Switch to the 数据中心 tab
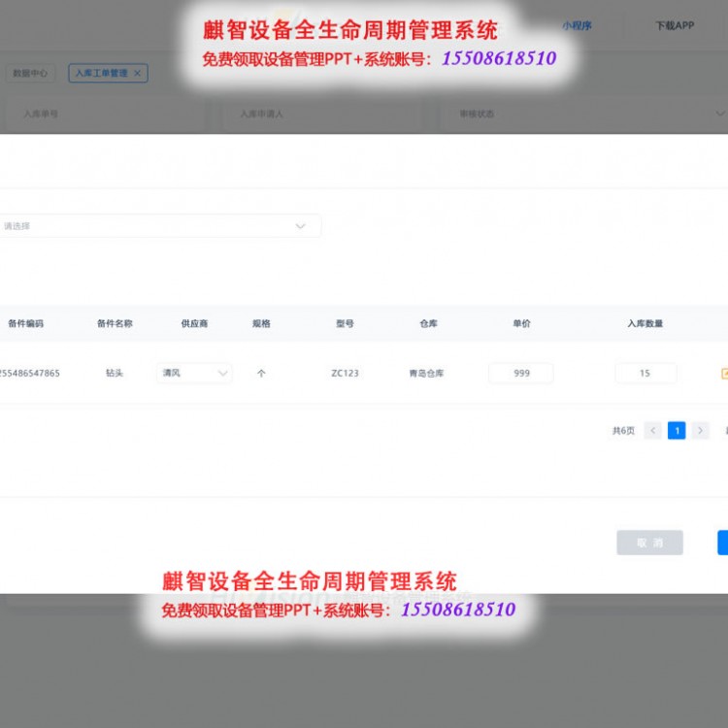The height and width of the screenshot is (728, 728). click(29, 73)
